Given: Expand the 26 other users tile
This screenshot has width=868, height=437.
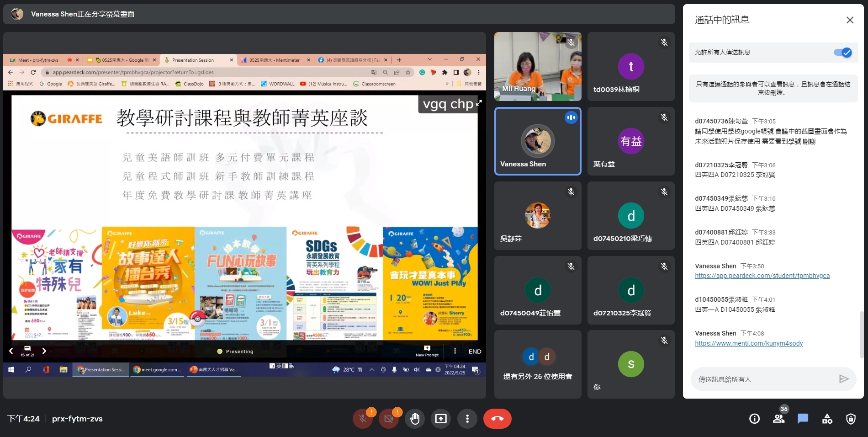Looking at the screenshot, I should [x=538, y=364].
